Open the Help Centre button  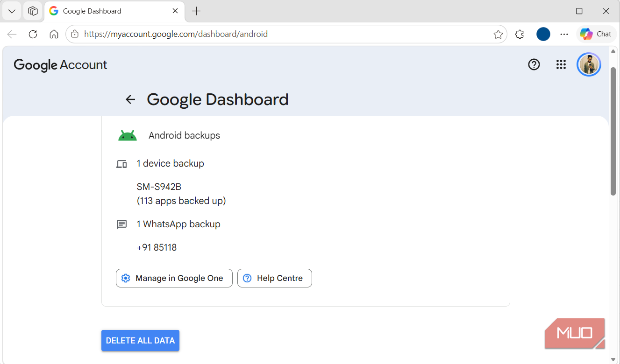(275, 278)
